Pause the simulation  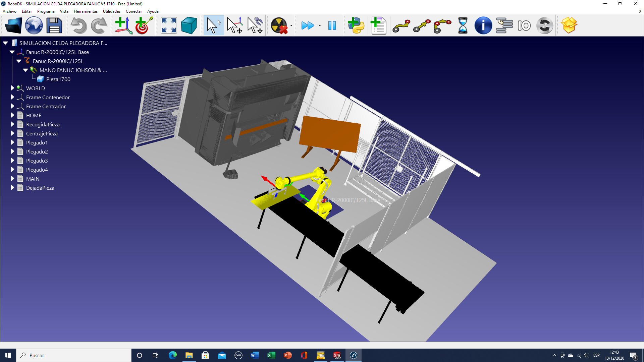coord(332,25)
